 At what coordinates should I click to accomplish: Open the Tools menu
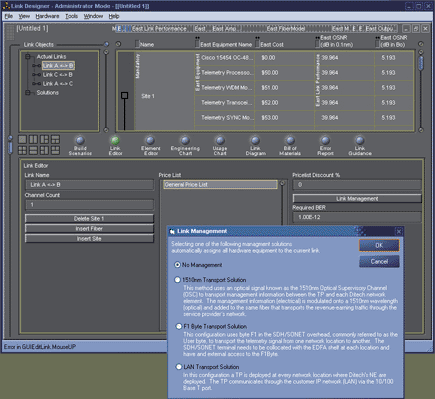(x=71, y=16)
